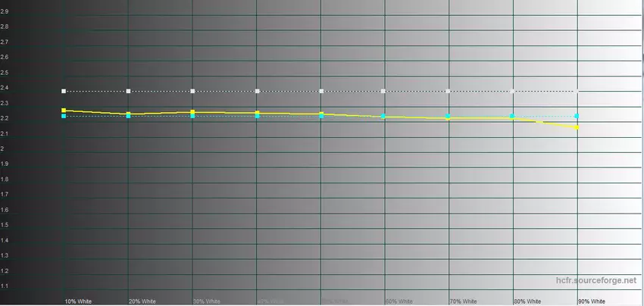Select the cyan marker at 10% White
The height and width of the screenshot is (306, 644).
click(64, 116)
